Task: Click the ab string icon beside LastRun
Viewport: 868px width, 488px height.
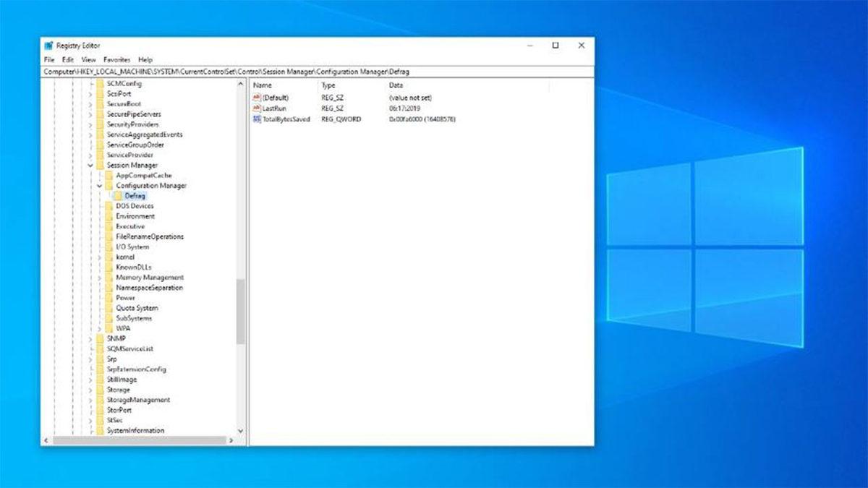Action: pyautogui.click(x=257, y=108)
